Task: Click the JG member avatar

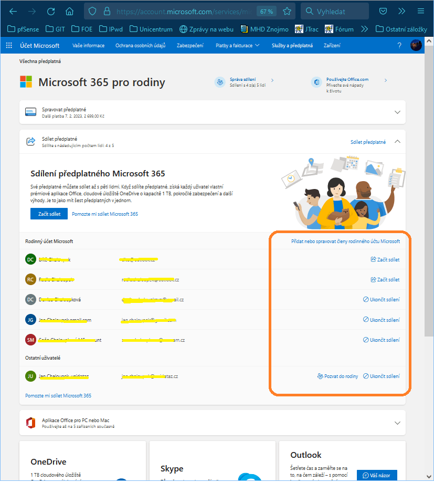Action: 30,320
